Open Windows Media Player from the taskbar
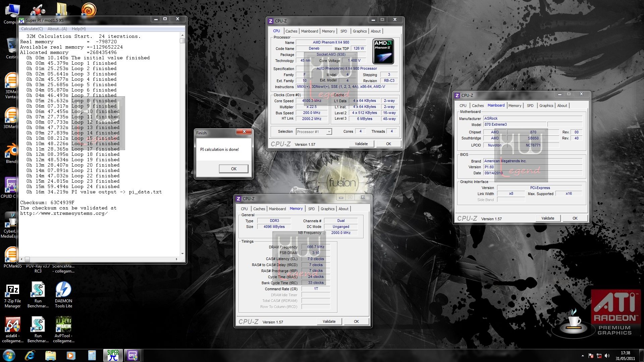 click(71, 355)
